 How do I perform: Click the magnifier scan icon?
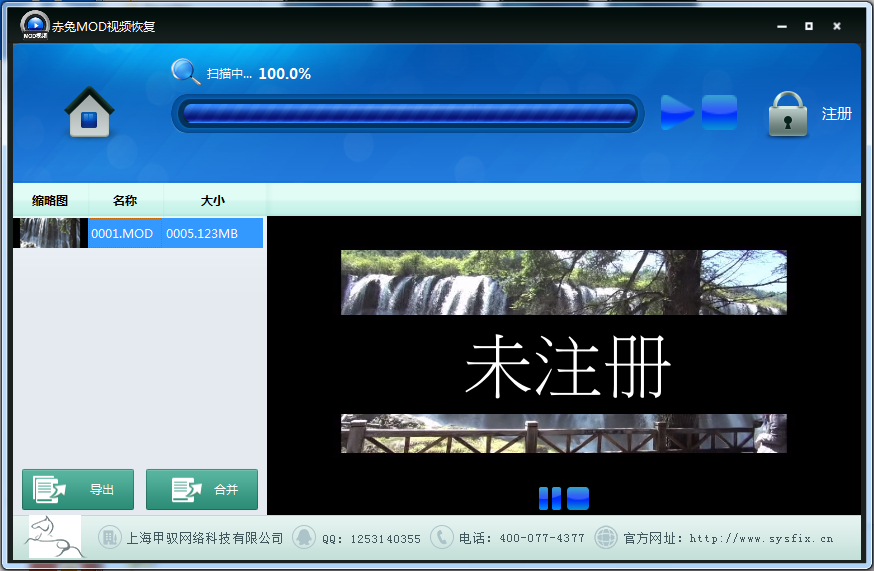pyautogui.click(x=185, y=71)
